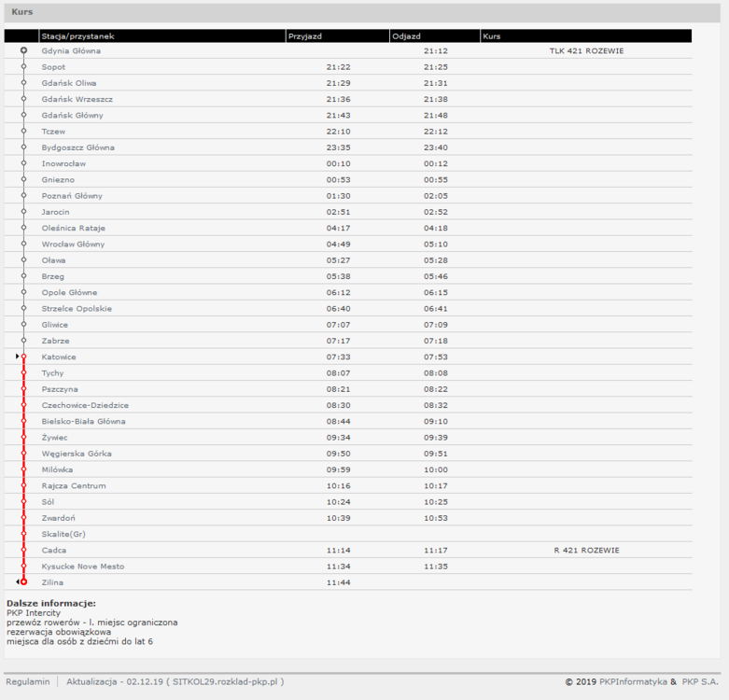This screenshot has width=729, height=700.
Task: Open the Strzelce Opolskie station link
Action: 77,309
